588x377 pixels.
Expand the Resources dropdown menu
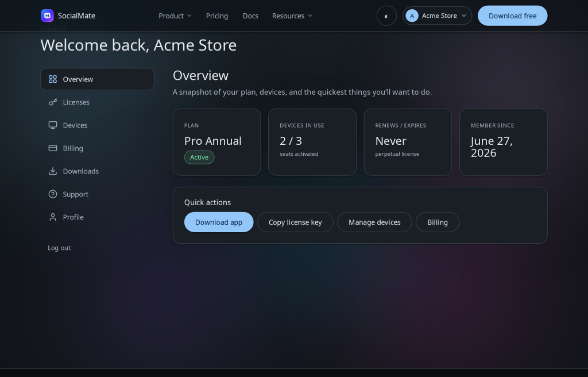click(x=292, y=16)
